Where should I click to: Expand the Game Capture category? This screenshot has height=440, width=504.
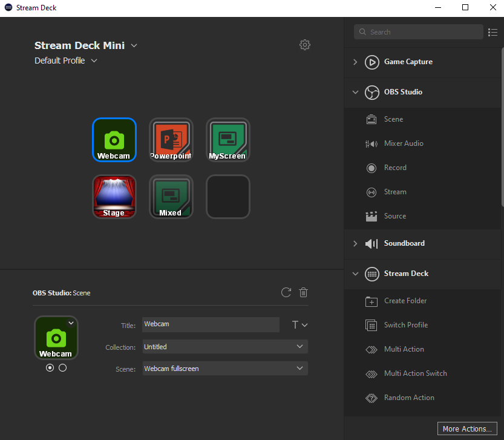(x=355, y=62)
